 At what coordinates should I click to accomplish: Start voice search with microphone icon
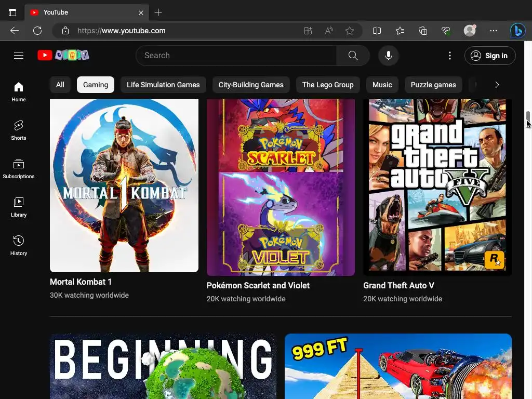tap(389, 55)
